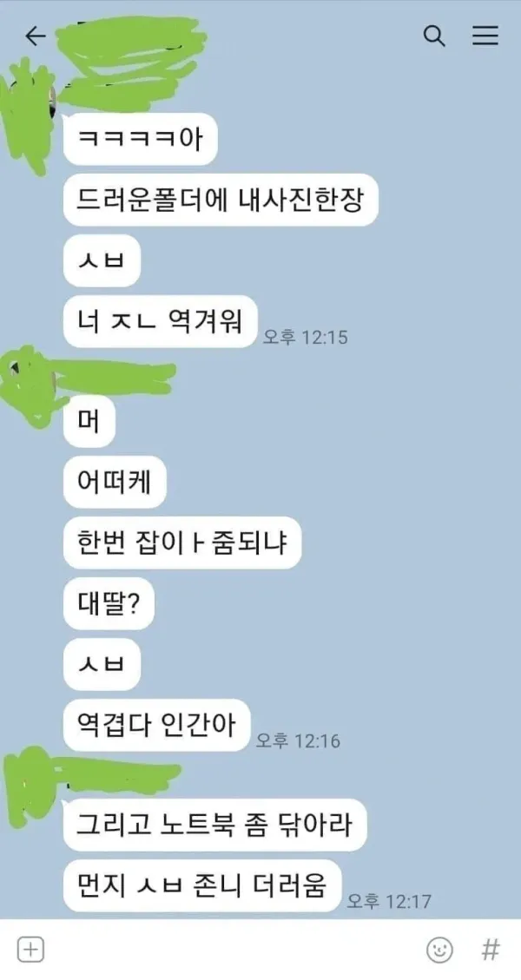
Task: Select message '너 ㅈㄴ 역겨워'
Action: (x=161, y=323)
